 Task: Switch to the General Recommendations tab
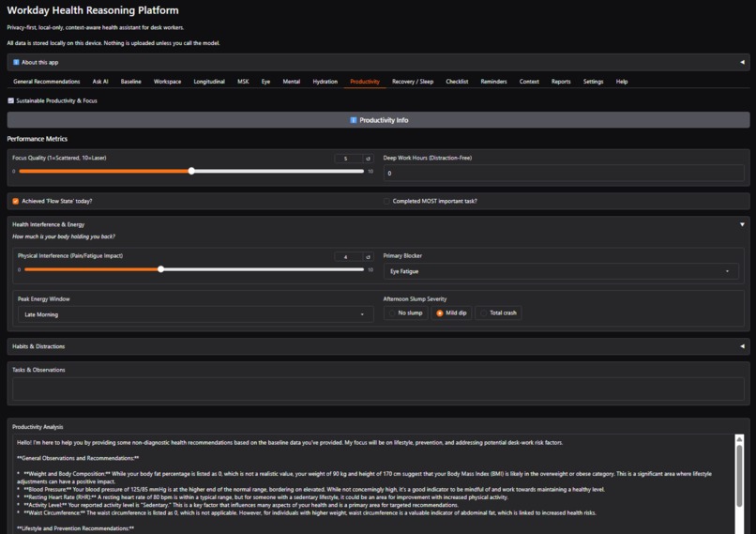coord(47,82)
